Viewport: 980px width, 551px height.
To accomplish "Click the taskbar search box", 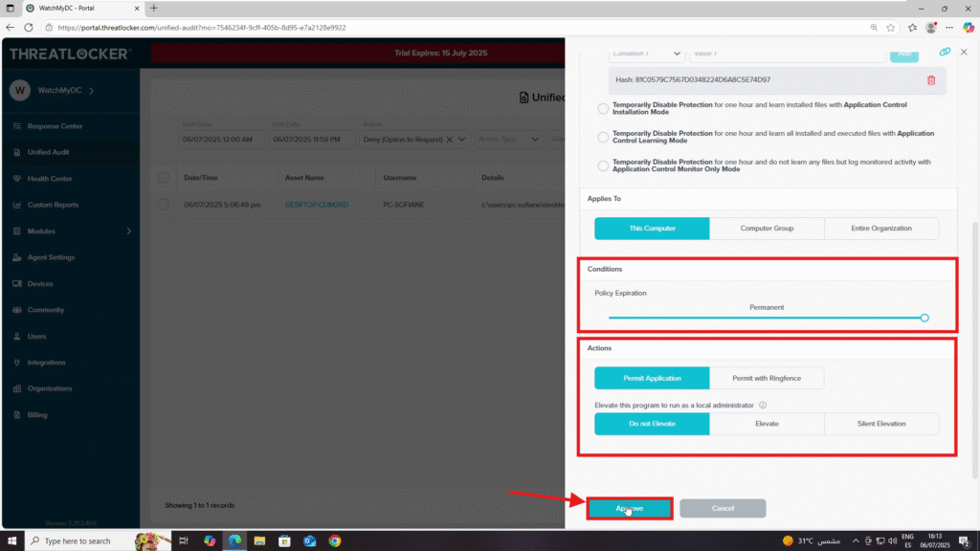I will tap(99, 541).
